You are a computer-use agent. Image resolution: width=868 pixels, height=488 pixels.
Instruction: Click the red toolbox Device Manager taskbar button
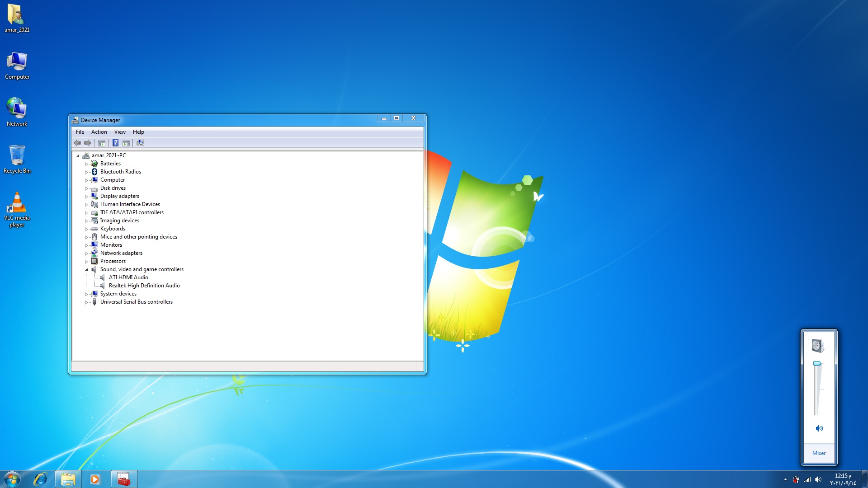pyautogui.click(x=124, y=479)
